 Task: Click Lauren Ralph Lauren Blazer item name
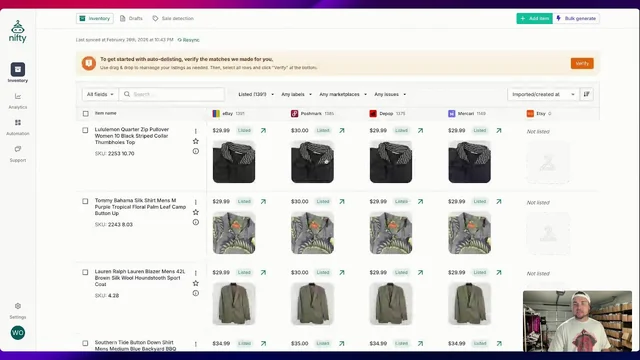[140, 278]
